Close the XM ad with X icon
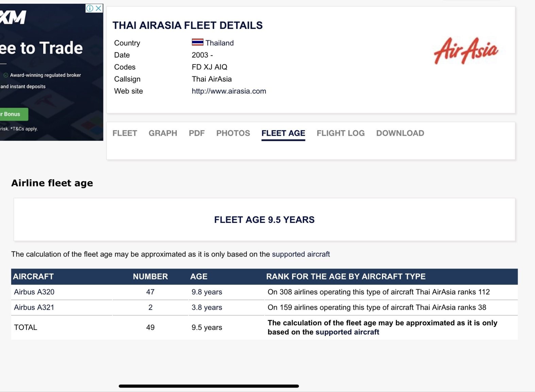The width and height of the screenshot is (535, 392). tap(99, 8)
